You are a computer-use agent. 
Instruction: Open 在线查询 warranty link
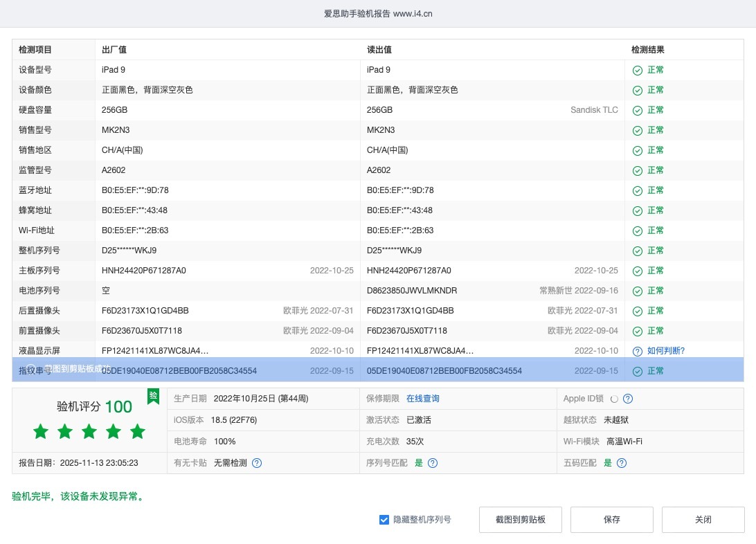tap(422, 399)
